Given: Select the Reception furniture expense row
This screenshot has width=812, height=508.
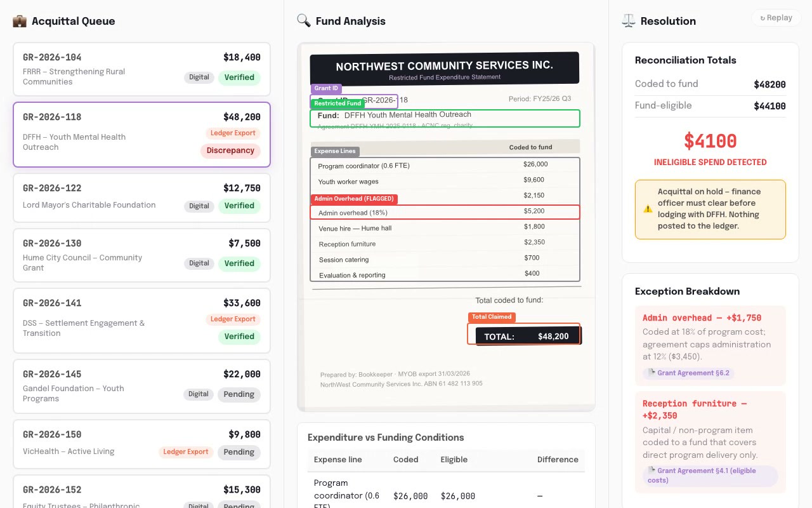Looking at the screenshot, I should [445, 243].
